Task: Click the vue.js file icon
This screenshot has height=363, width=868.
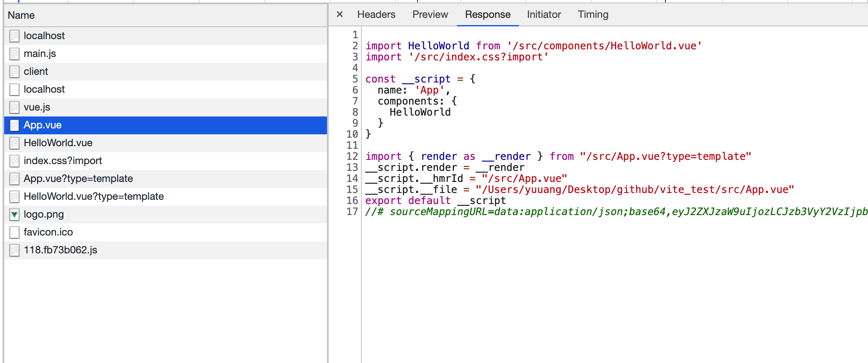Action: [x=14, y=108]
